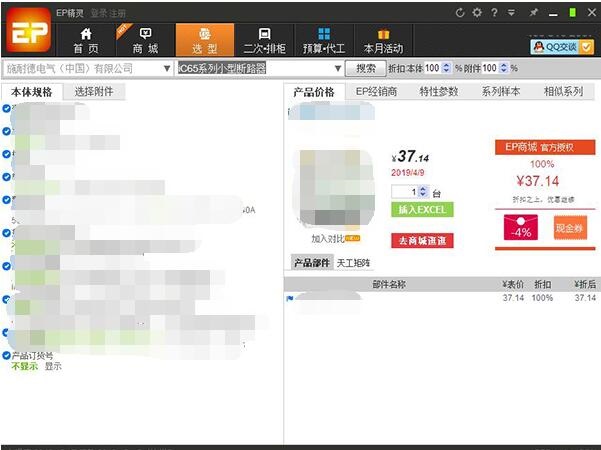This screenshot has width=601, height=450.
Task: Open the 产品价格 tab
Action: 314,92
